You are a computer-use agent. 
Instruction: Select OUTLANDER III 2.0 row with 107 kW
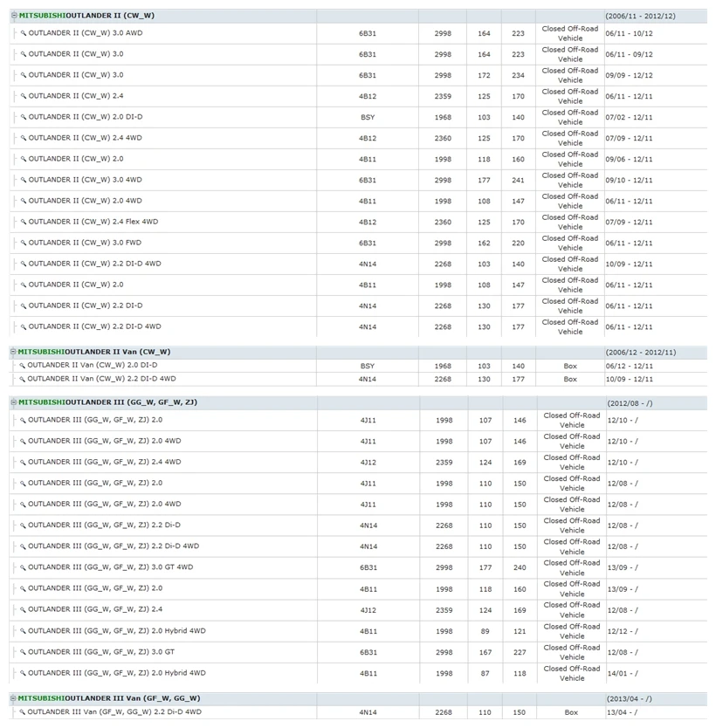[357, 420]
